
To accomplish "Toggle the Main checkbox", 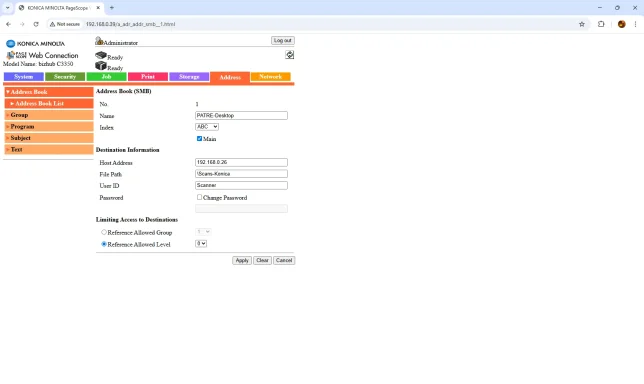I will click(x=199, y=139).
